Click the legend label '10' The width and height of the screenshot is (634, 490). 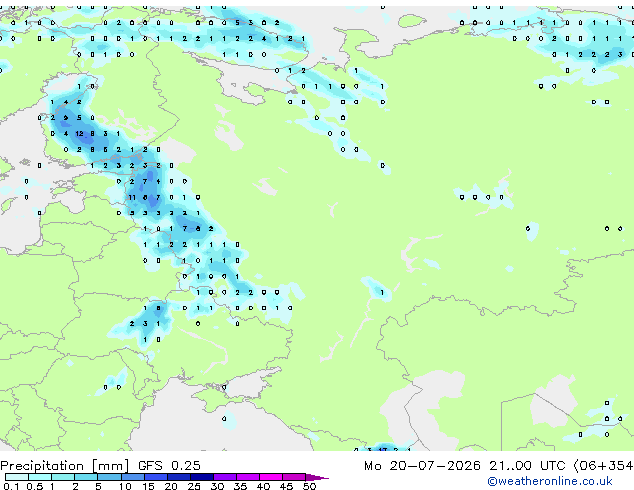click(x=125, y=486)
